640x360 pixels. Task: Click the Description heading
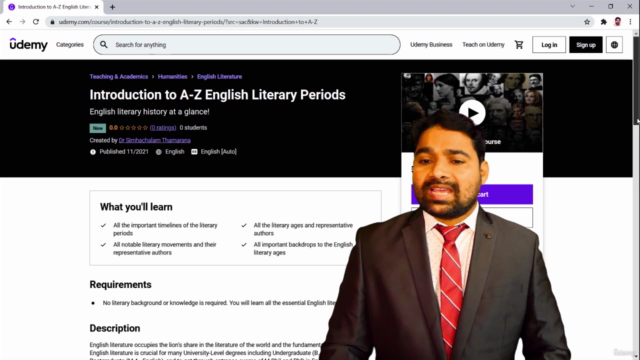115,328
